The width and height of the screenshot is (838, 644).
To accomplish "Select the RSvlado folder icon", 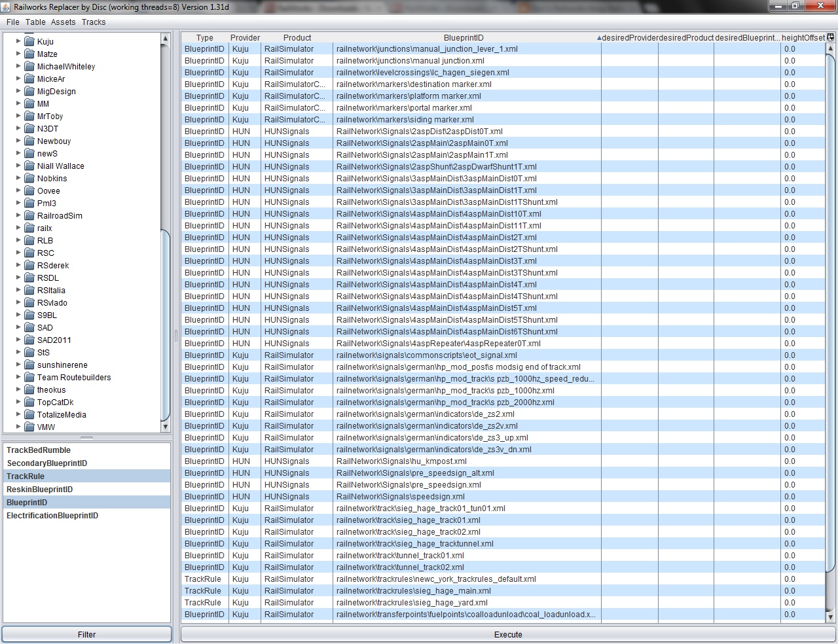I will coord(29,302).
